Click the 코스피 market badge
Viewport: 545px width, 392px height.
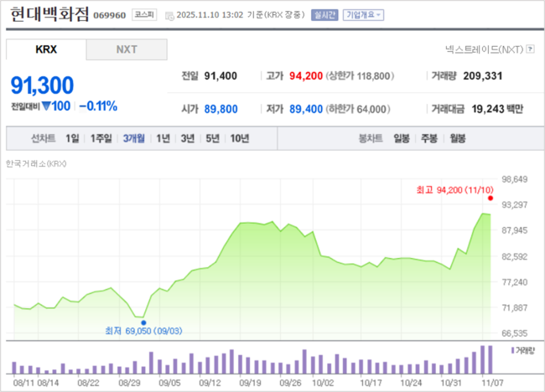tap(146, 15)
